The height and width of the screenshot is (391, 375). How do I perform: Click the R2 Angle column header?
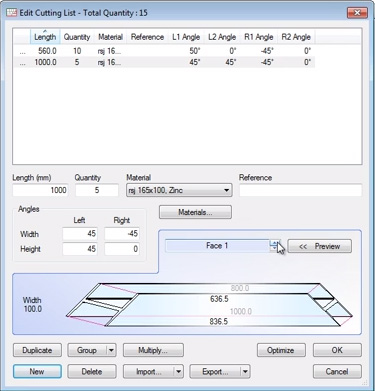point(296,37)
